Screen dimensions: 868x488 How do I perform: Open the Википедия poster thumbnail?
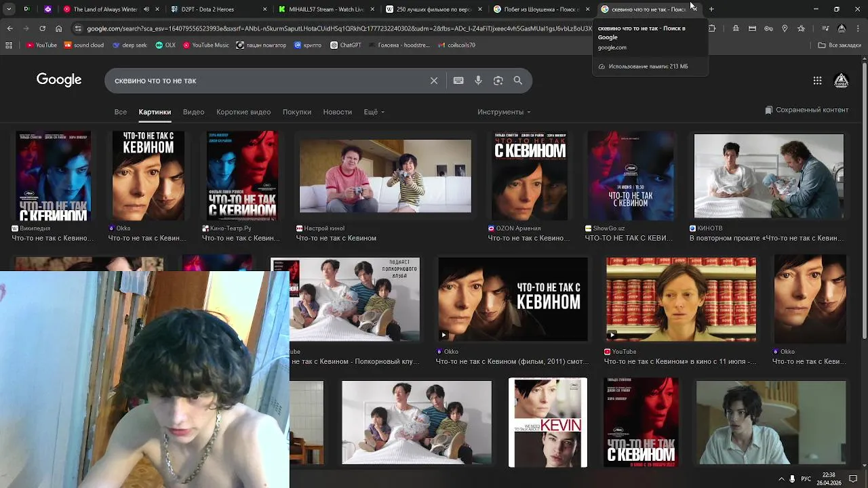(54, 176)
